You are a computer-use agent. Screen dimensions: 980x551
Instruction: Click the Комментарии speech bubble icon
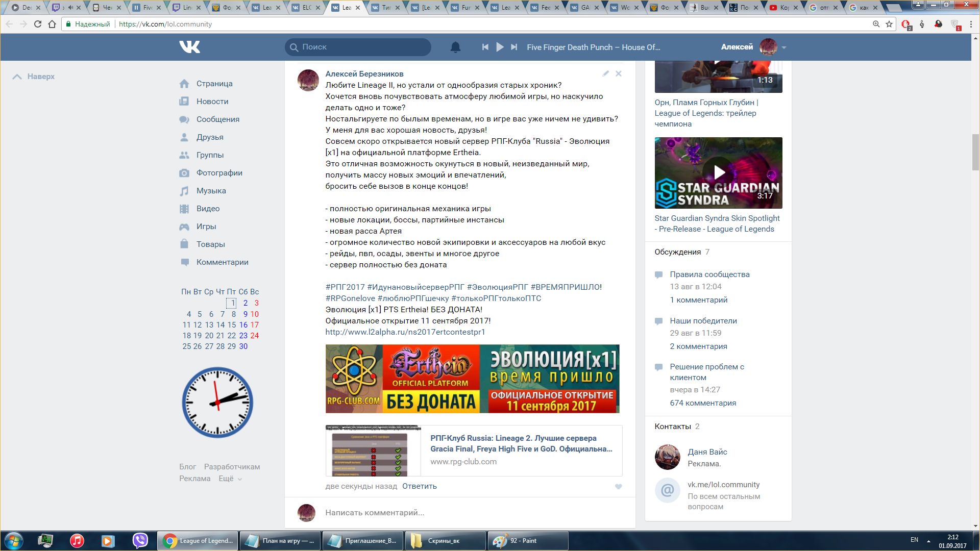point(184,262)
